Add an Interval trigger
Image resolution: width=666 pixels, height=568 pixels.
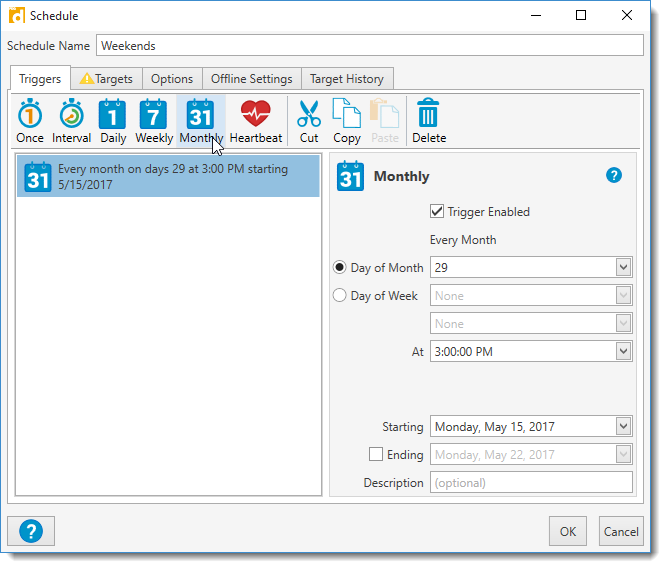[x=71, y=121]
